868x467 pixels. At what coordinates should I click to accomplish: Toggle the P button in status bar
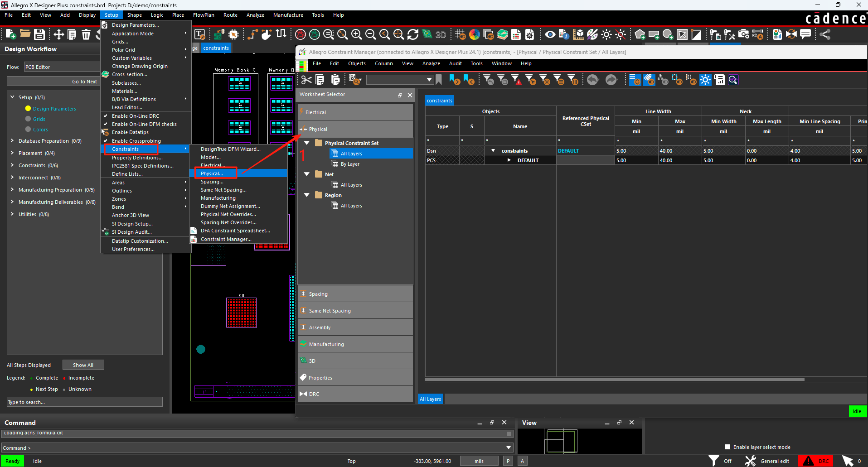click(508, 461)
